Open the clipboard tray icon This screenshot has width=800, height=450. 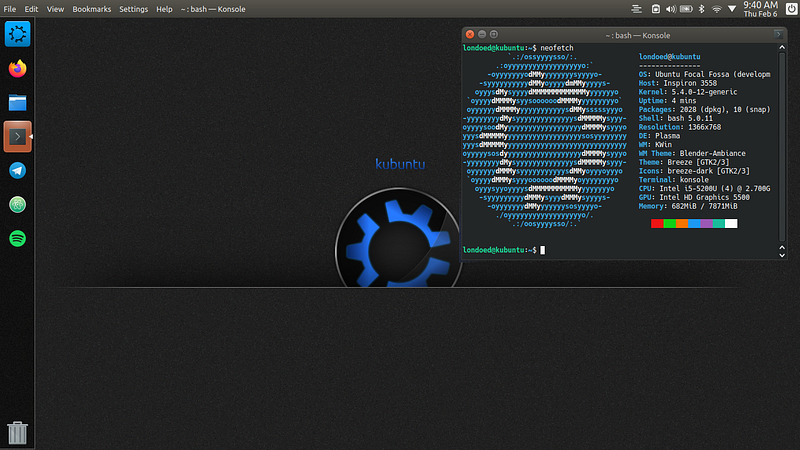click(x=656, y=9)
